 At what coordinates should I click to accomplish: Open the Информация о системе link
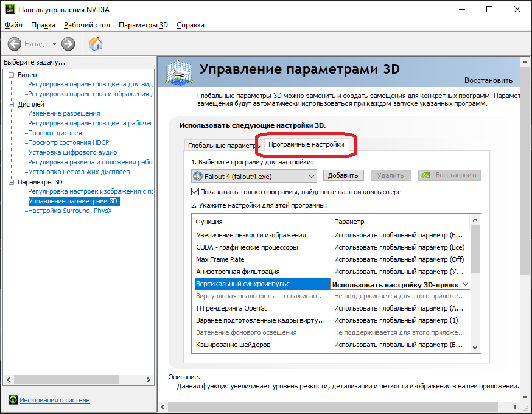tap(55, 400)
